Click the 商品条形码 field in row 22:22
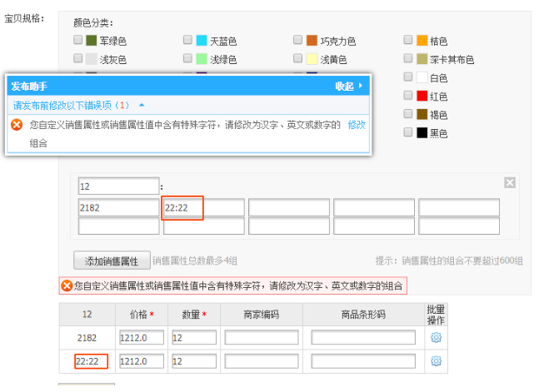Image resolution: width=539 pixels, height=392 pixels. point(363,361)
